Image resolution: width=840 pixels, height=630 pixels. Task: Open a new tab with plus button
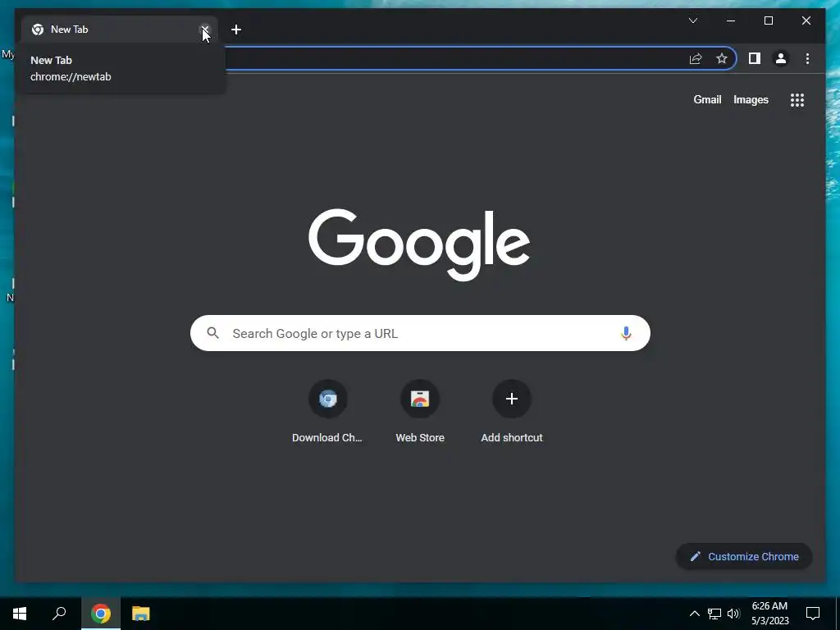click(236, 30)
